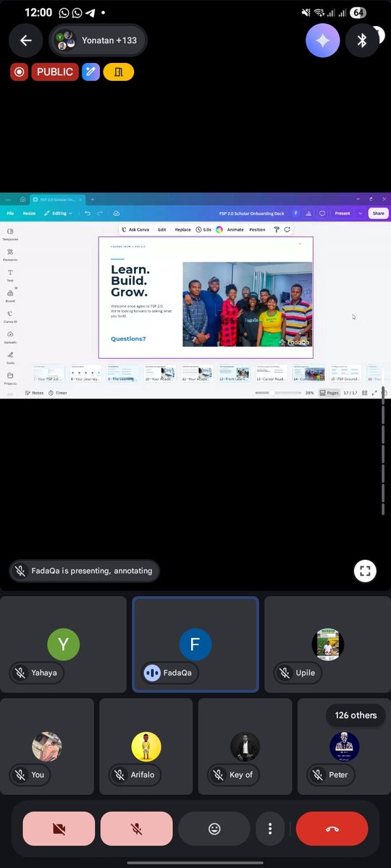The image size is (391, 868).
Task: Tap the 'FadaQa is presenting, annotating' chip
Action: [84, 571]
